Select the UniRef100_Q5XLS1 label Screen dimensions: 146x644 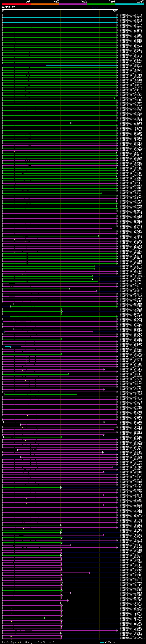coord(131,72)
